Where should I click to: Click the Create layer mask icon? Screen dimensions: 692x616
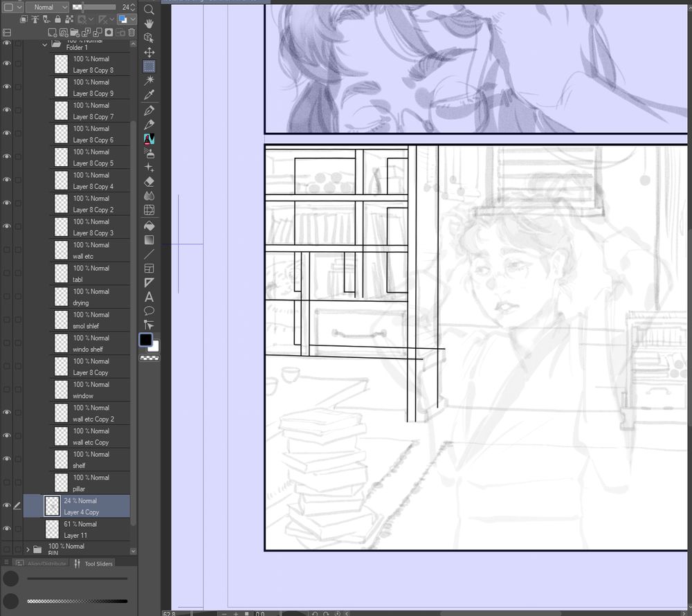tap(109, 33)
